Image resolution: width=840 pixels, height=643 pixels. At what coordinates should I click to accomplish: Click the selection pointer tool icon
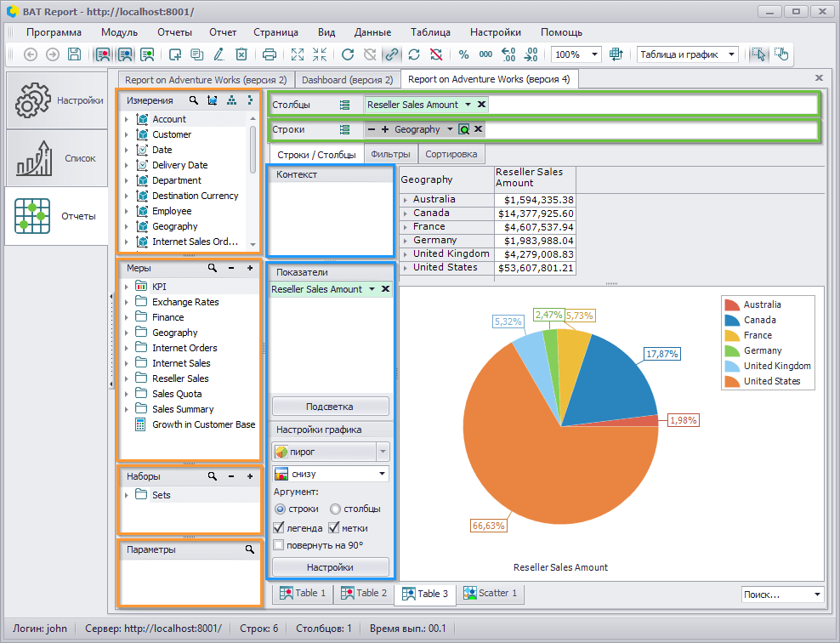coord(758,54)
